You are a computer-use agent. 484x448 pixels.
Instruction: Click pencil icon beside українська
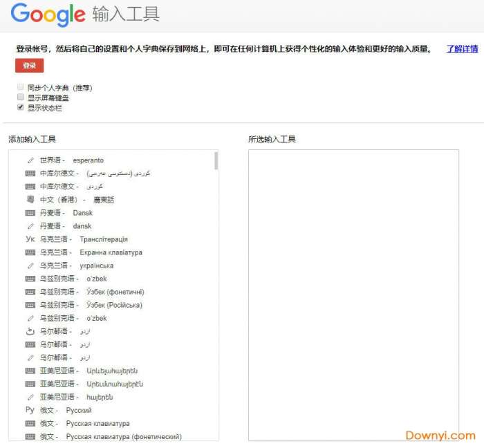point(30,265)
